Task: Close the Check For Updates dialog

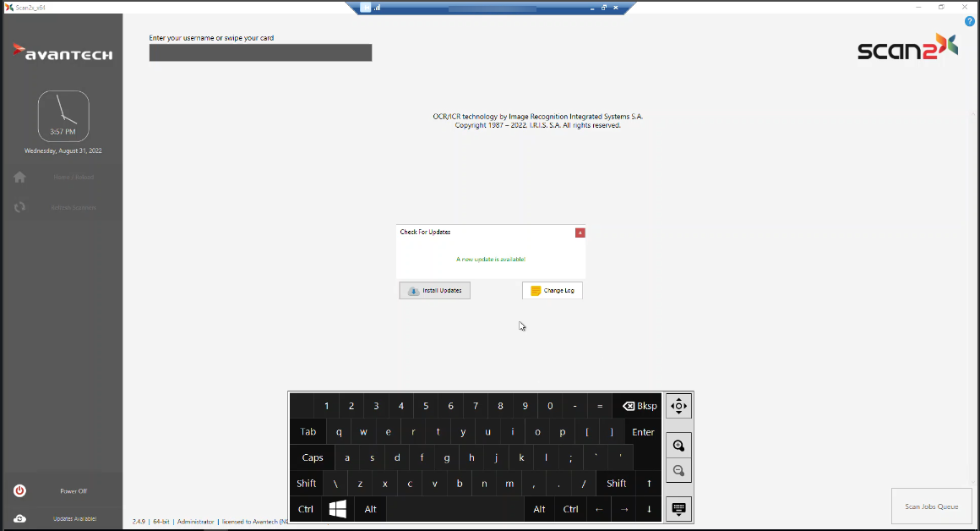Action: click(x=580, y=233)
